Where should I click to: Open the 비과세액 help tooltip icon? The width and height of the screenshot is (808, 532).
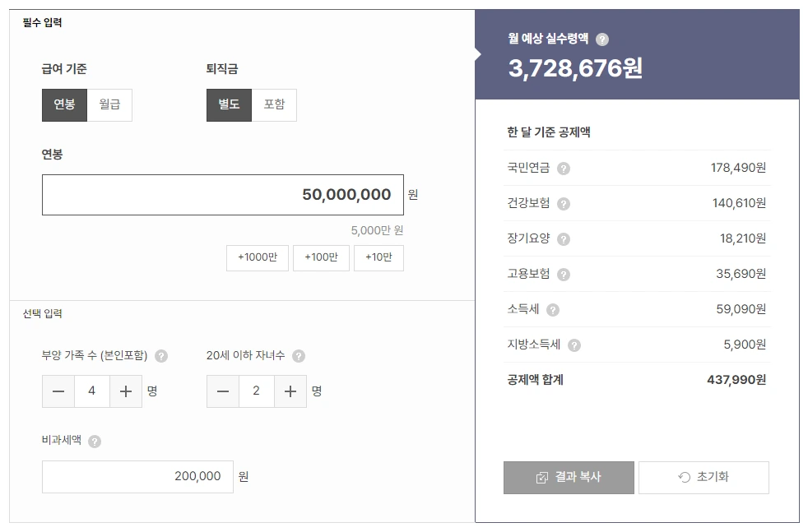point(94,441)
